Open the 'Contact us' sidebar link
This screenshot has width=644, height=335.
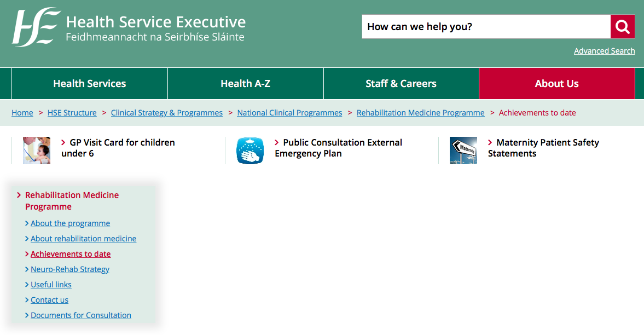point(49,300)
